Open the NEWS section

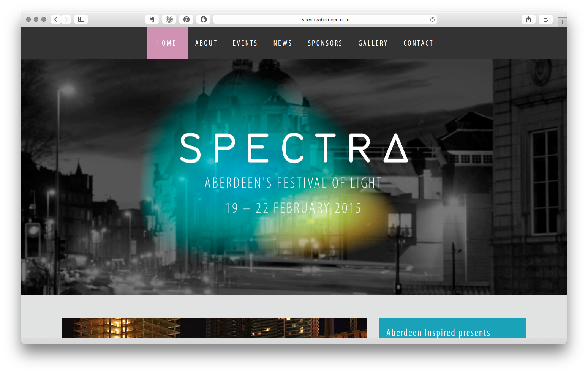[283, 43]
